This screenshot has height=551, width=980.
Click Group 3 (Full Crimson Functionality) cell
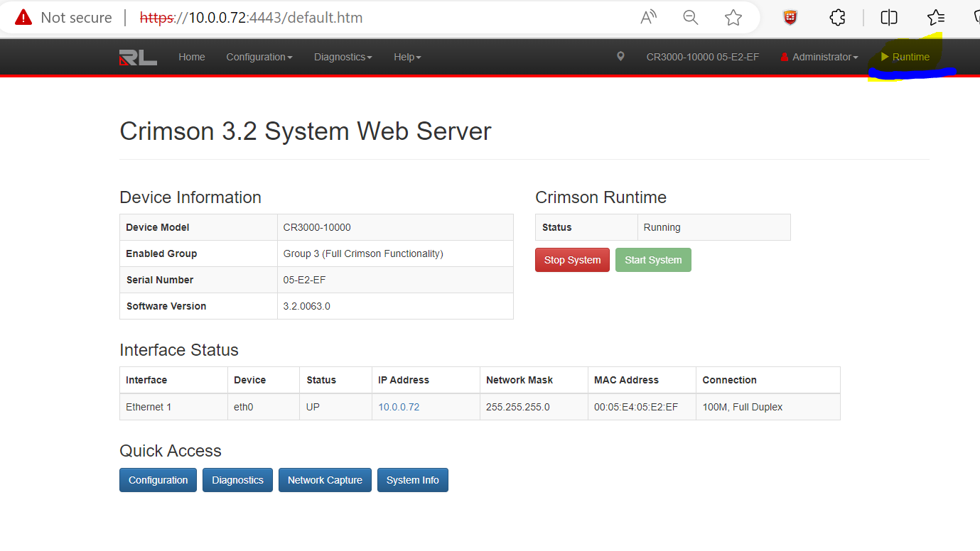pos(395,253)
